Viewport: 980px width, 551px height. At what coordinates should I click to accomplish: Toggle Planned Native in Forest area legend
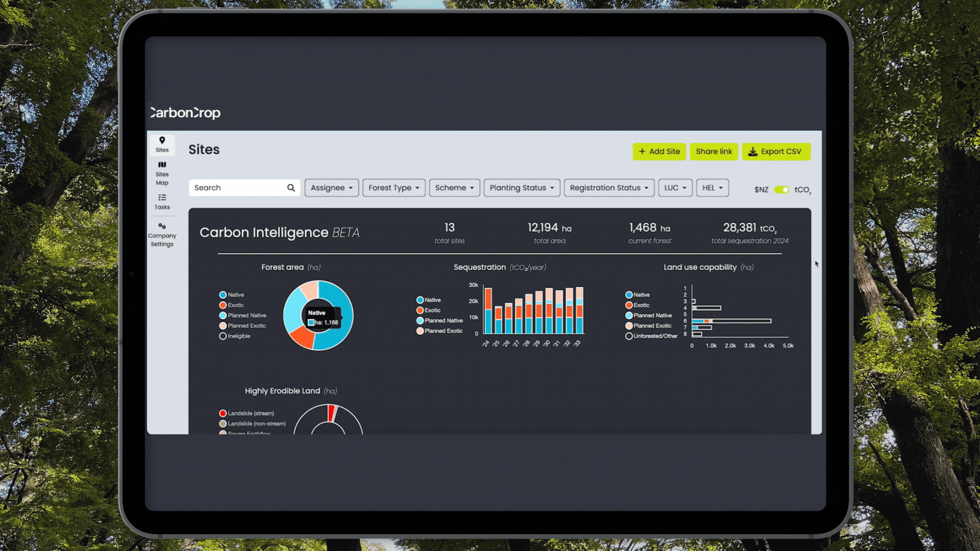pyautogui.click(x=243, y=315)
